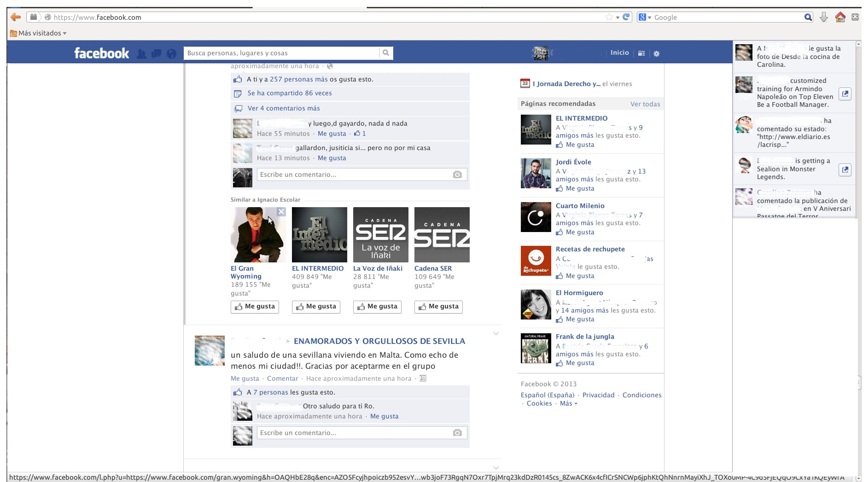Open Se ha compartido 86 veces
868x482 pixels.
(x=290, y=93)
